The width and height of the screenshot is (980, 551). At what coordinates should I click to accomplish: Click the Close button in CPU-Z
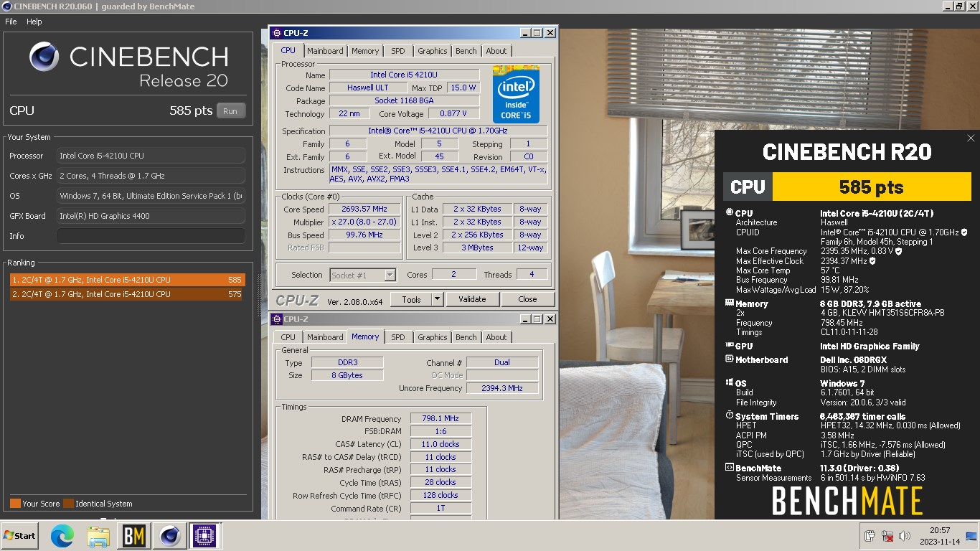pyautogui.click(x=527, y=299)
